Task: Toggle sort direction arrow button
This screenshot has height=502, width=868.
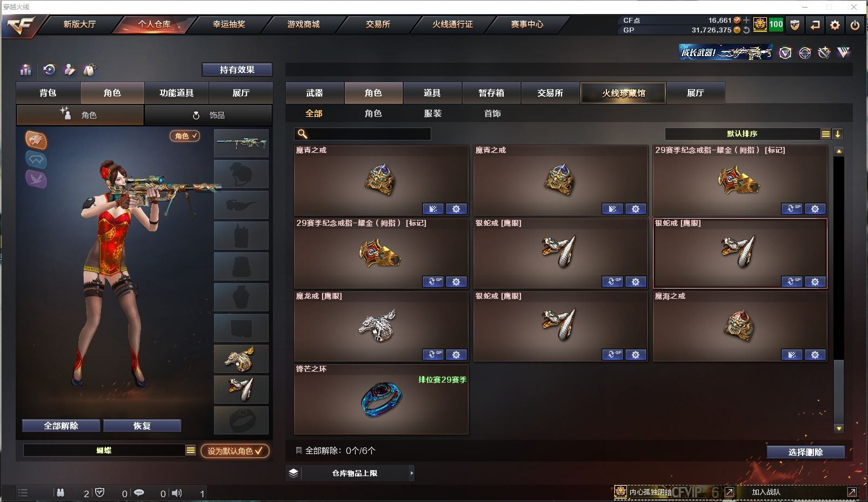Action: pos(838,134)
